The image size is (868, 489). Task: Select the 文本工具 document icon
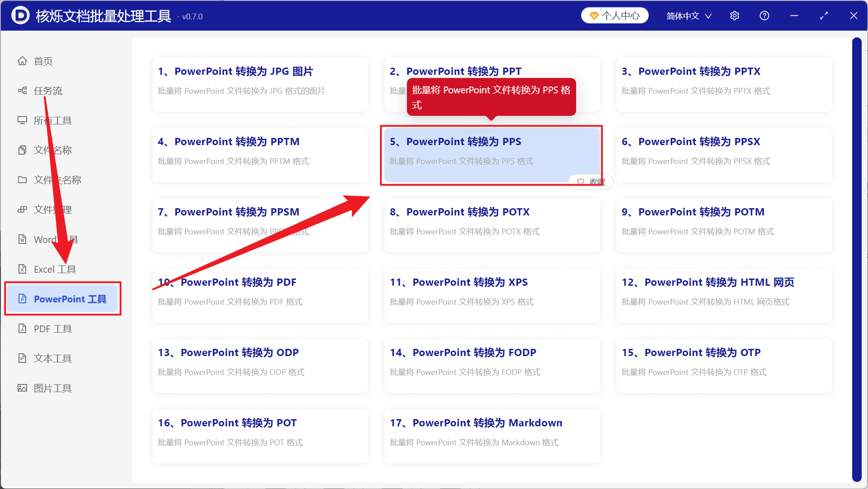point(22,358)
